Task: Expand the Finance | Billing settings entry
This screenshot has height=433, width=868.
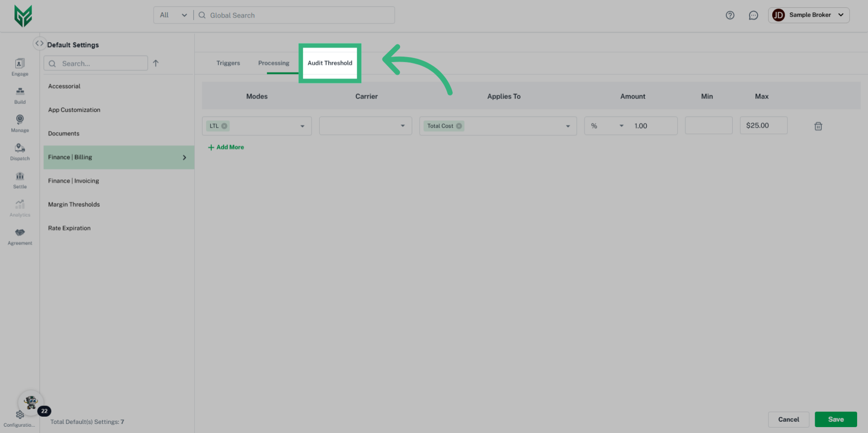Action: click(184, 157)
